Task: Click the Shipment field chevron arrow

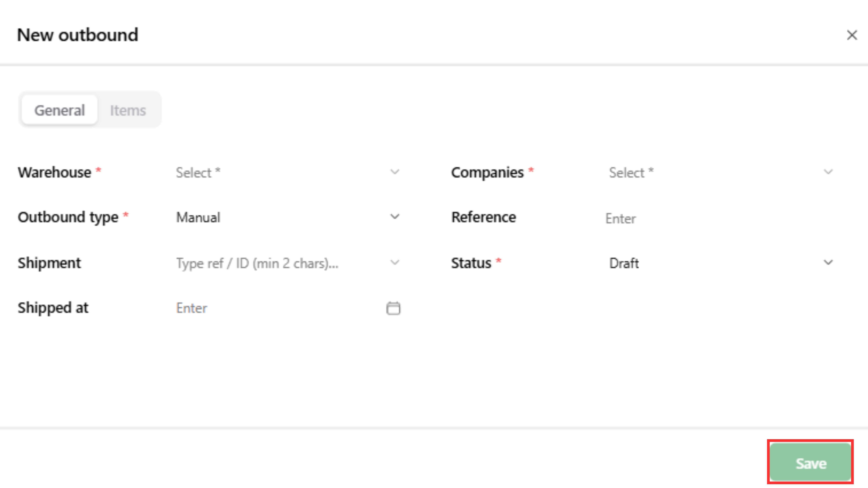Action: pyautogui.click(x=395, y=263)
